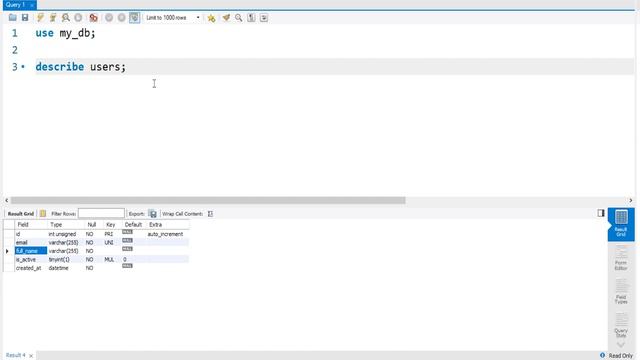Toggle continue-on-error script execution
The width and height of the screenshot is (640, 360).
click(x=93, y=18)
